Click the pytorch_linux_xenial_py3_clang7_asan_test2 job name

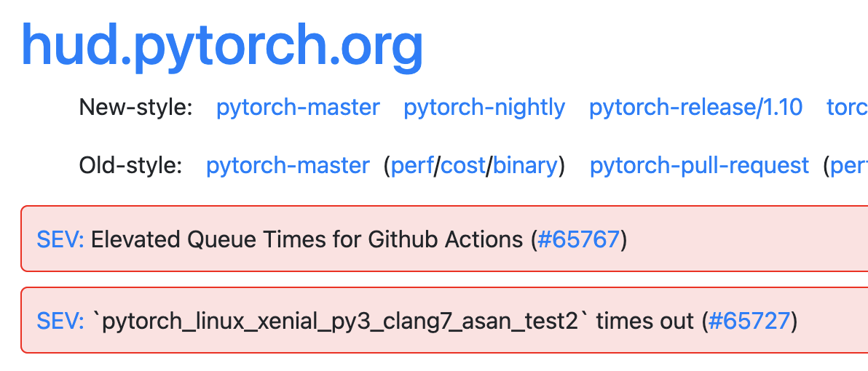tap(341, 321)
